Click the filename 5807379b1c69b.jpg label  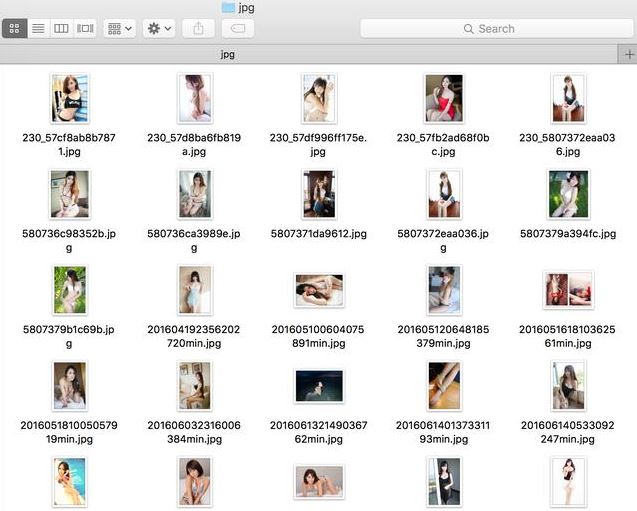tap(69, 336)
